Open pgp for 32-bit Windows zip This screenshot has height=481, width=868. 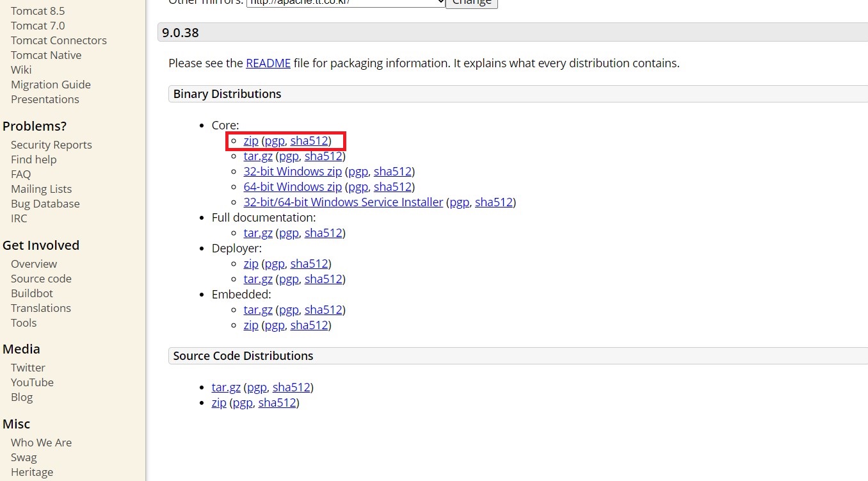pyautogui.click(x=358, y=172)
